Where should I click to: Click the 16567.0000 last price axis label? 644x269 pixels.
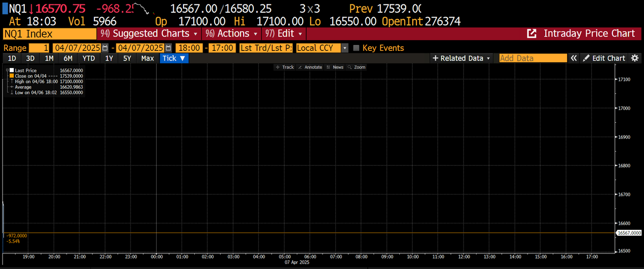click(630, 233)
